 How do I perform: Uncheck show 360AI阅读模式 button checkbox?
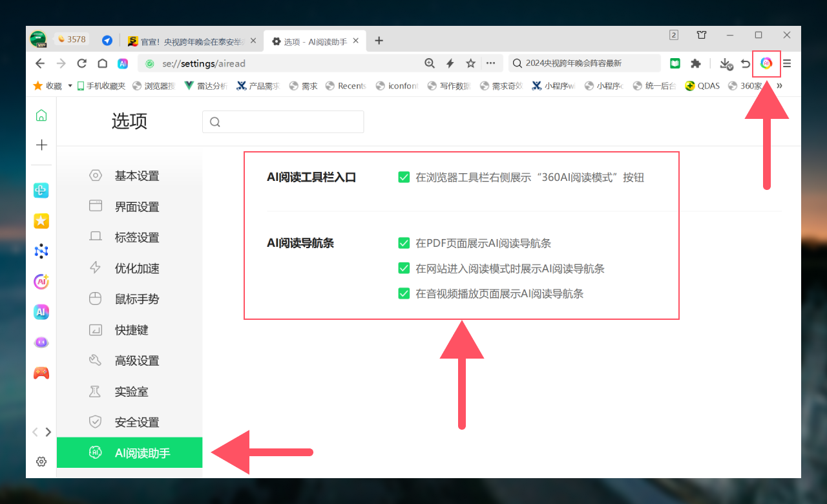404,177
